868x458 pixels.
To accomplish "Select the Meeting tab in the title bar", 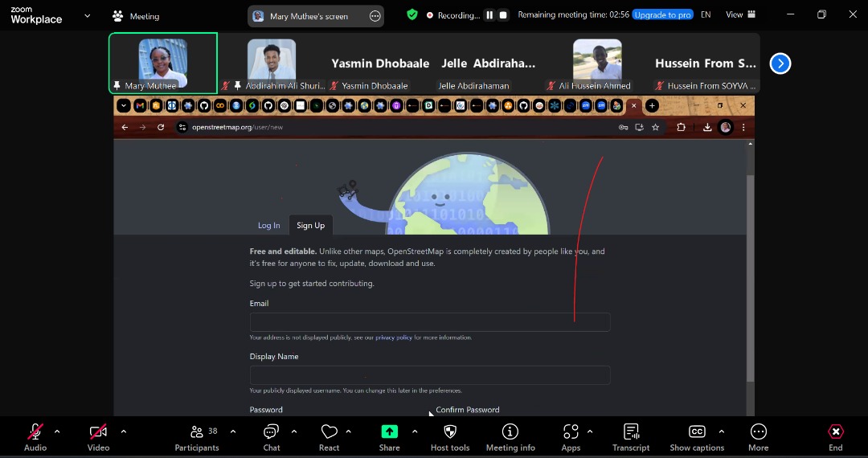I will click(136, 16).
